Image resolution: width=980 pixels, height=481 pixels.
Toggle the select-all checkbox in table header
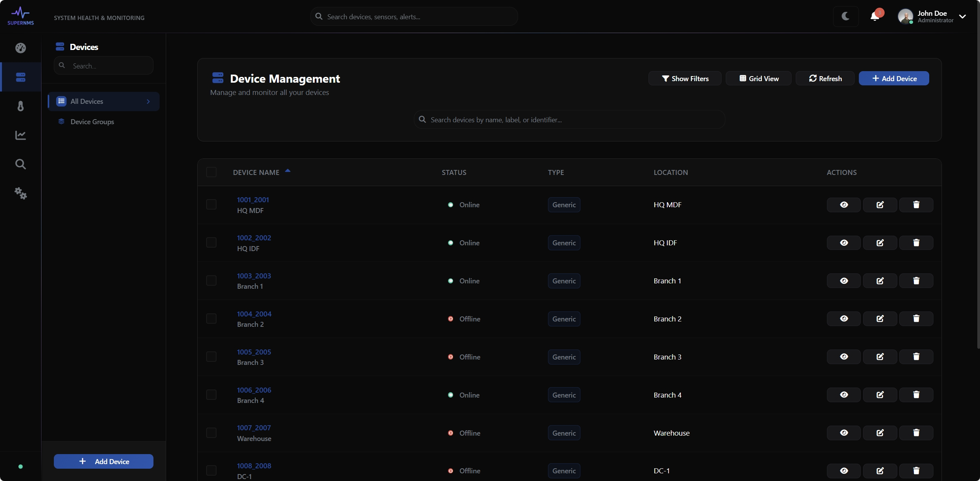coord(211,172)
